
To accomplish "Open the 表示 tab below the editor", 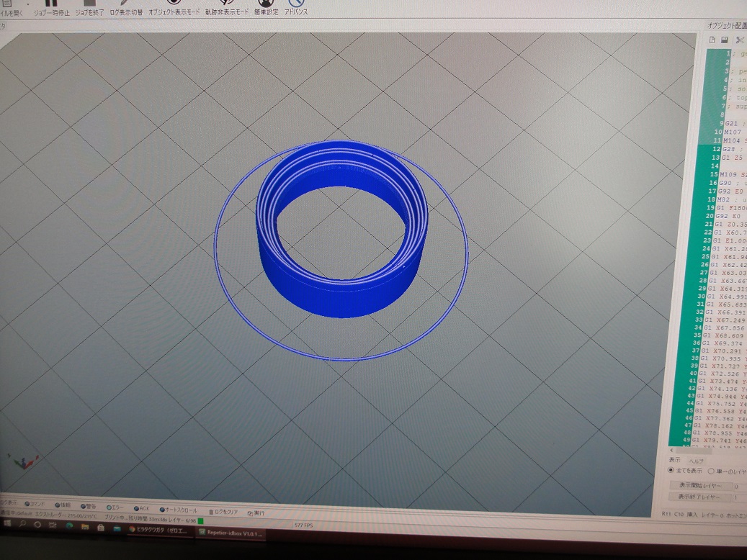I will [x=674, y=460].
